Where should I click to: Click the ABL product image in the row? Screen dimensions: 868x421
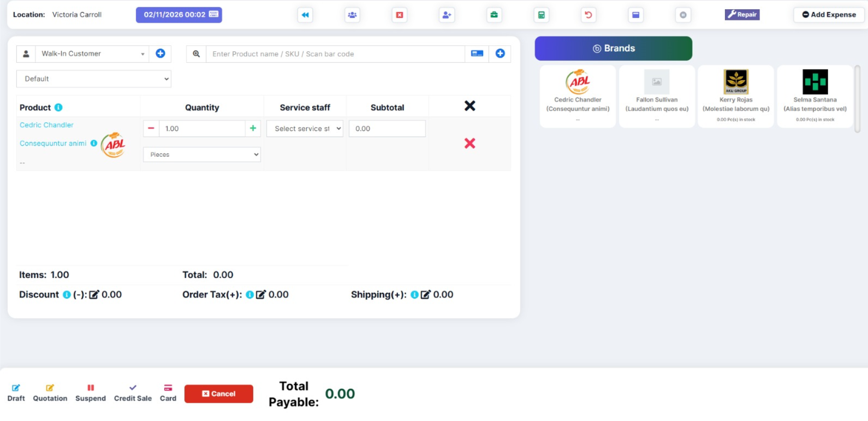click(114, 145)
